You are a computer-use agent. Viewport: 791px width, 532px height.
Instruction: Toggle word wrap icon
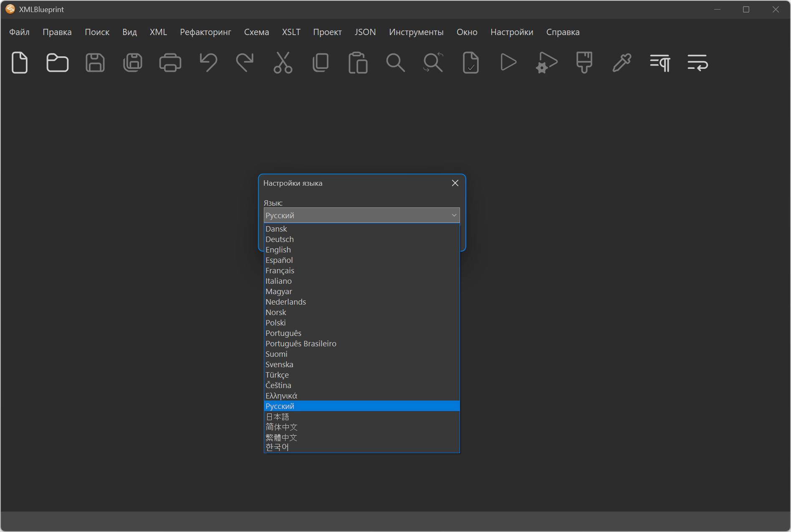point(697,63)
